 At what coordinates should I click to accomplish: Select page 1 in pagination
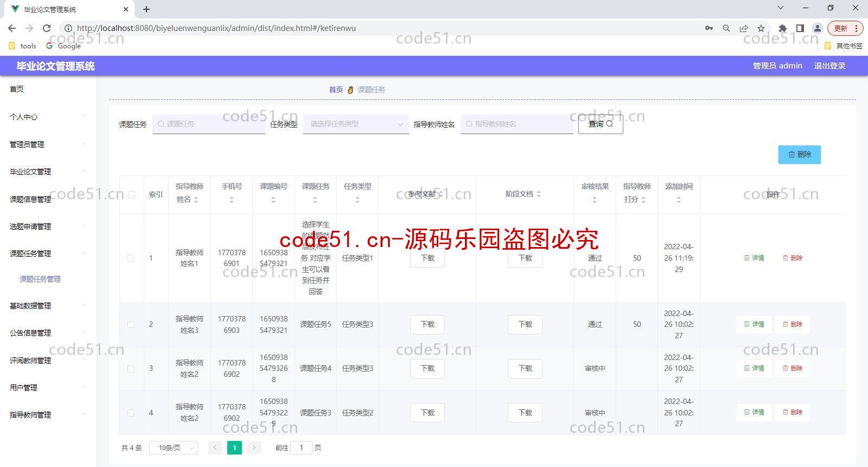click(x=234, y=447)
